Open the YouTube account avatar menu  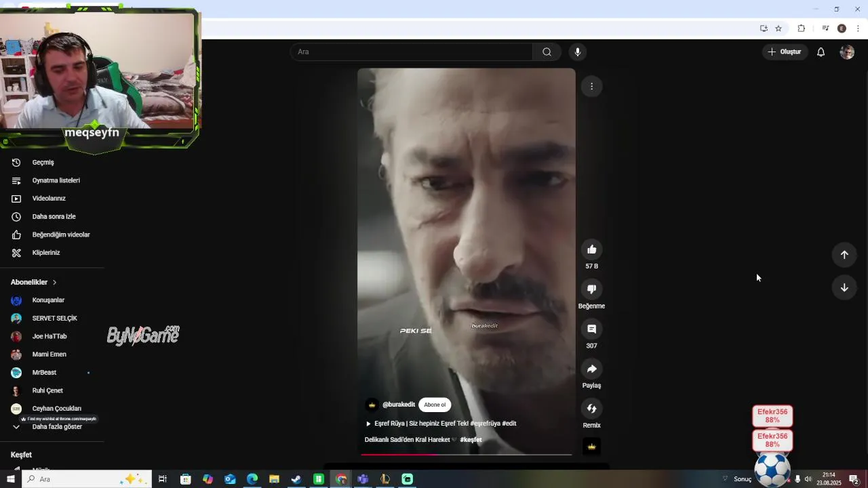point(847,52)
